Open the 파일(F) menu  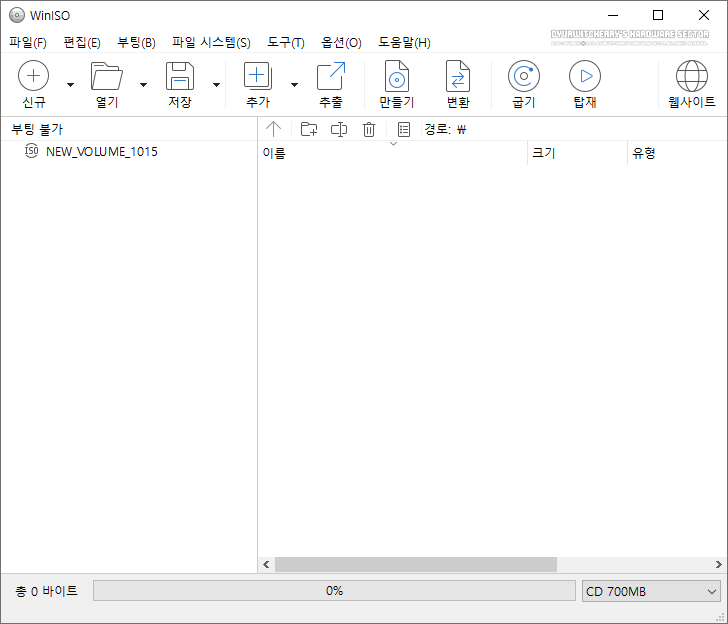point(28,43)
